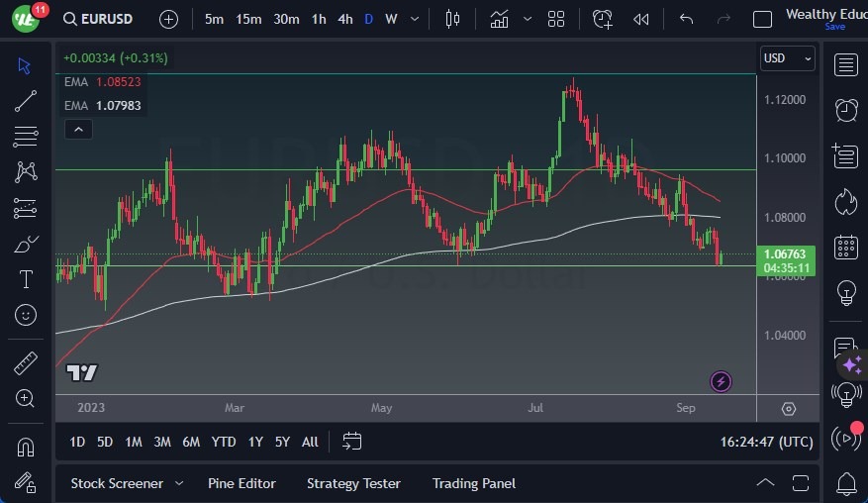Image resolution: width=868 pixels, height=503 pixels.
Task: Toggle the fullscreen layout square
Action: (762, 19)
